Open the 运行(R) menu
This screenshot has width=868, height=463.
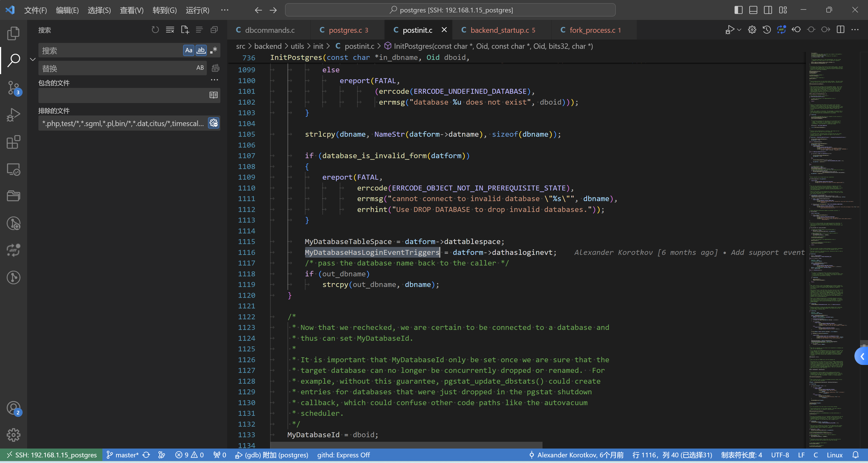click(x=198, y=10)
